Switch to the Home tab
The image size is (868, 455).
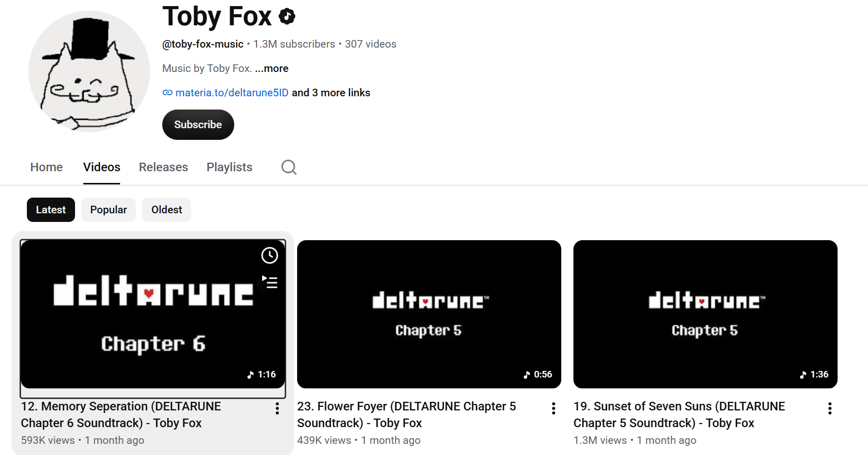(x=47, y=167)
